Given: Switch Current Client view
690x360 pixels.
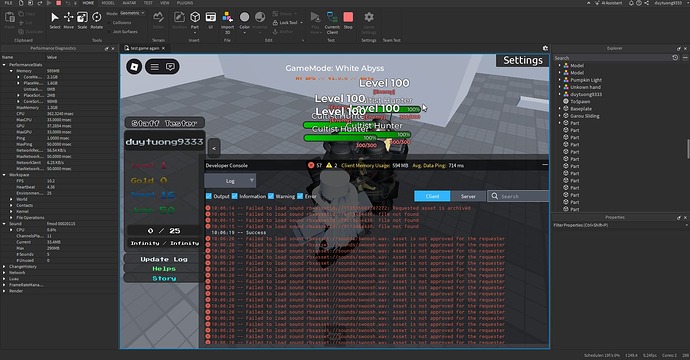Looking at the screenshot, I should 332,22.
